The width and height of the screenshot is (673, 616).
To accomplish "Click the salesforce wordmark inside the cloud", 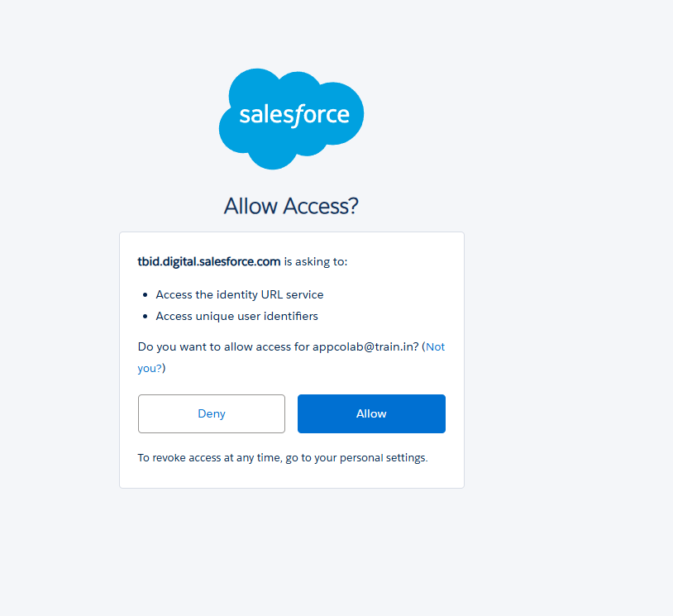I will tap(290, 114).
